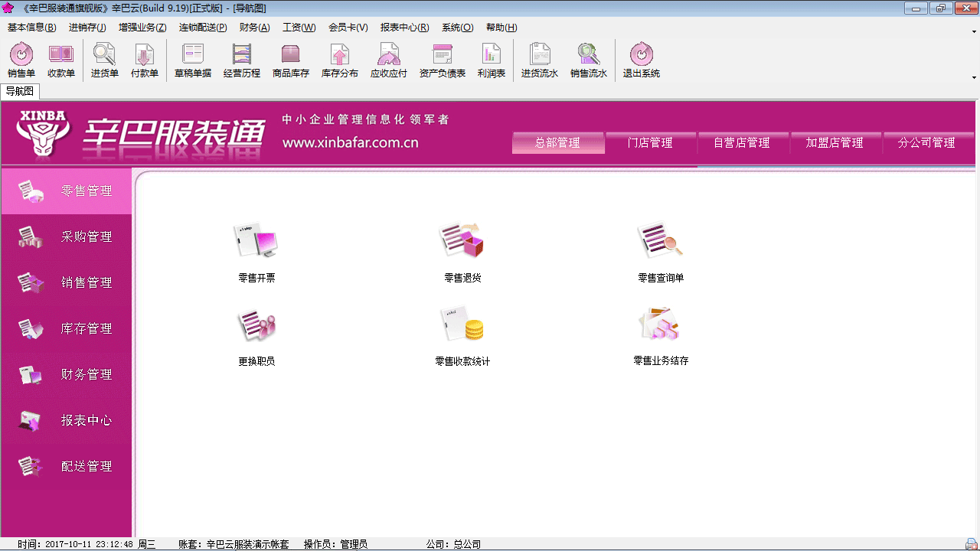Screen dimensions: 980x551
Task: Open the 更换职员 icon
Action: [x=256, y=337]
